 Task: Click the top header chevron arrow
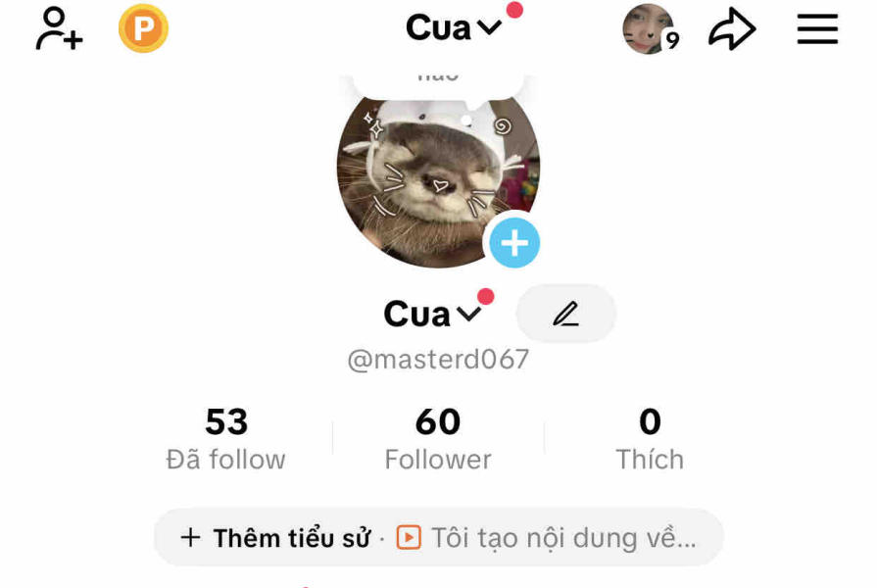coord(489,26)
